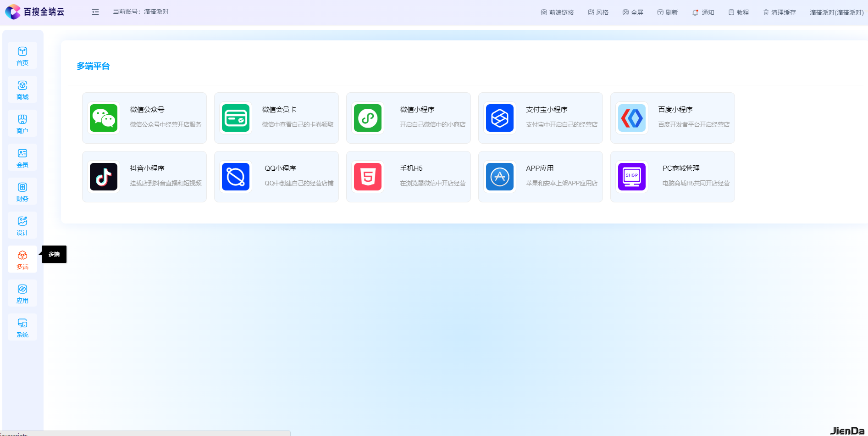The width and height of the screenshot is (868, 436).
Task: Collapse the sidebar with the toggle icon
Action: [95, 12]
